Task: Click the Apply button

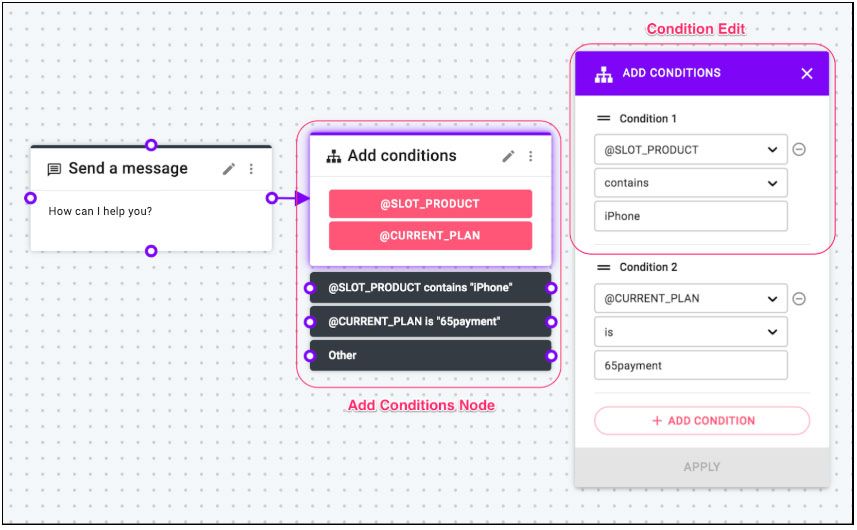Action: point(702,467)
